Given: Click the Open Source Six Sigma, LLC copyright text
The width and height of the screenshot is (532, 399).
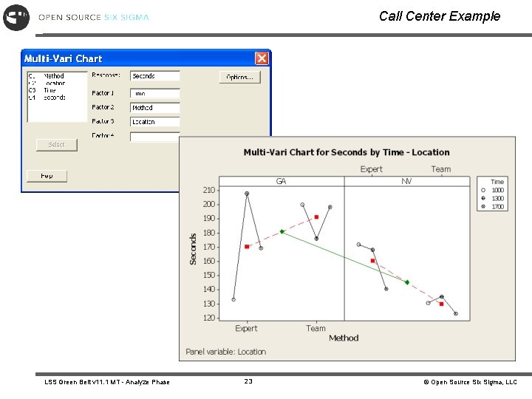Looking at the screenshot, I should click(x=470, y=382).
